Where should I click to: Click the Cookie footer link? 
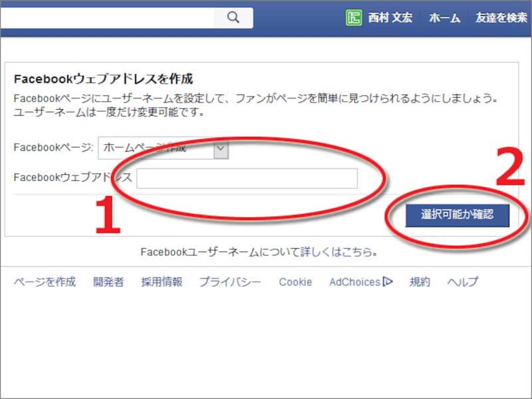tap(295, 281)
